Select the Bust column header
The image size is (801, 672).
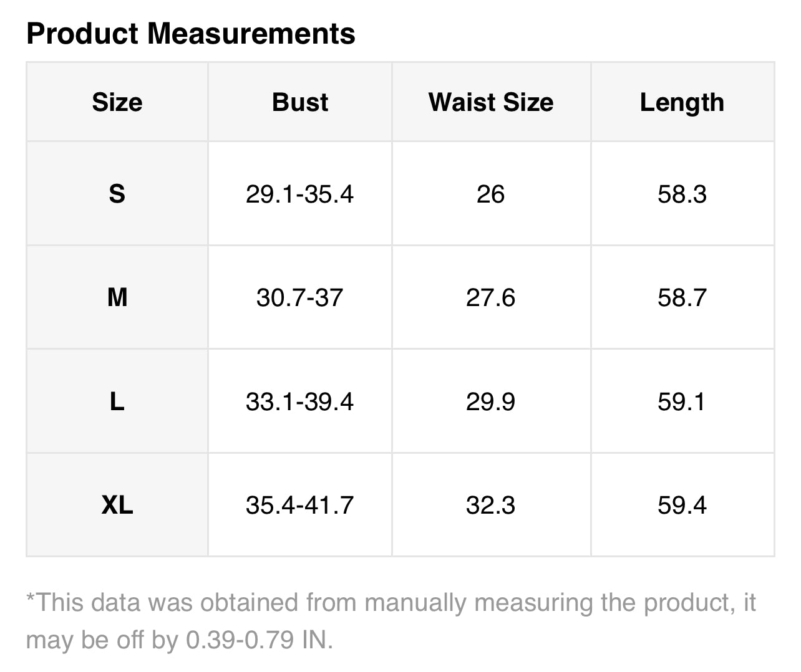pyautogui.click(x=300, y=102)
